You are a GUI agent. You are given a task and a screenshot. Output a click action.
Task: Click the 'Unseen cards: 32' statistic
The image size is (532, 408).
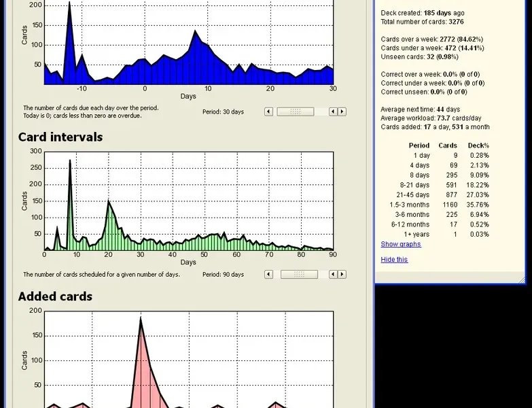[x=419, y=57]
